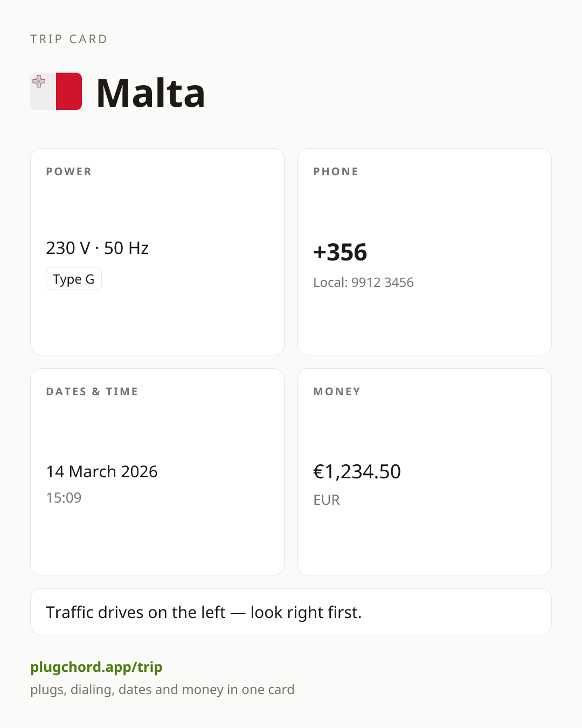The image size is (582, 728).
Task: Click the €1,234.50 amount
Action: pos(357,472)
